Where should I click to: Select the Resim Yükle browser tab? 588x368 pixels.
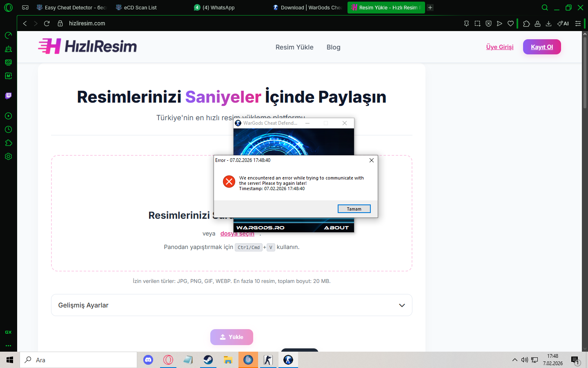click(x=386, y=7)
